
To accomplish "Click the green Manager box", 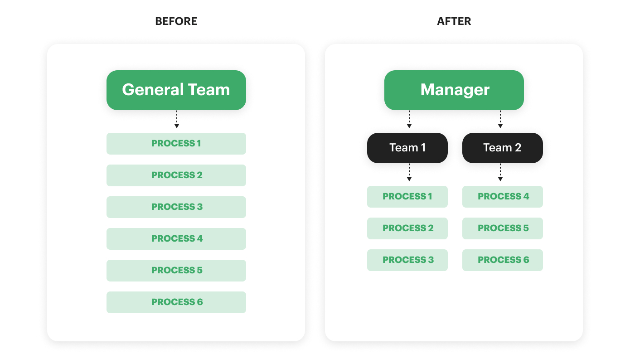I will coord(454,90).
